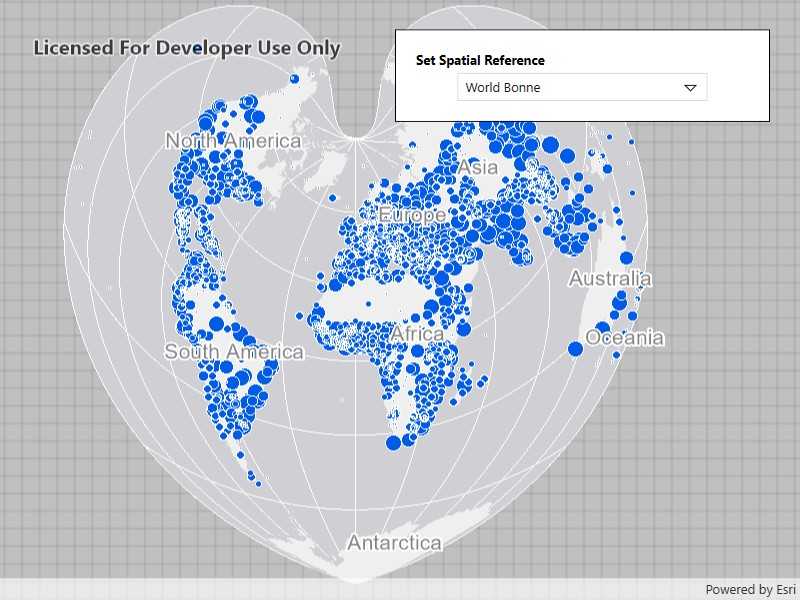Click the Asia label on the map
800x600 pixels.
point(479,167)
